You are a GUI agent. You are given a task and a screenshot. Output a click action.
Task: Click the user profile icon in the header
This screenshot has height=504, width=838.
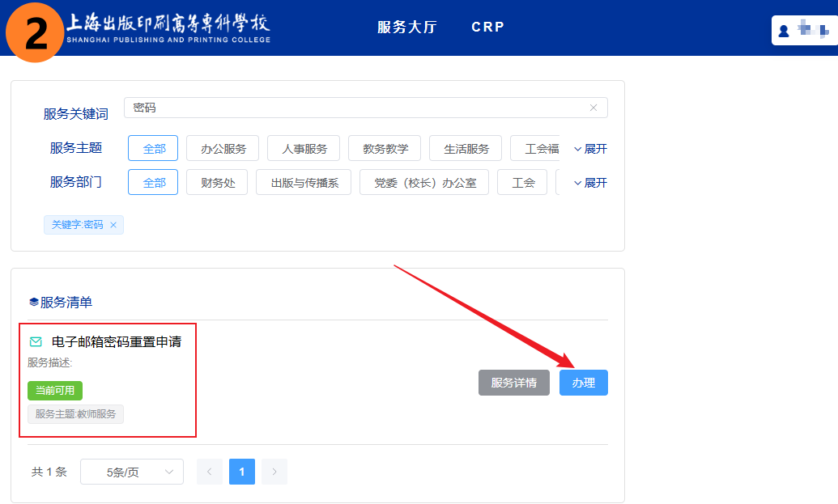click(784, 31)
